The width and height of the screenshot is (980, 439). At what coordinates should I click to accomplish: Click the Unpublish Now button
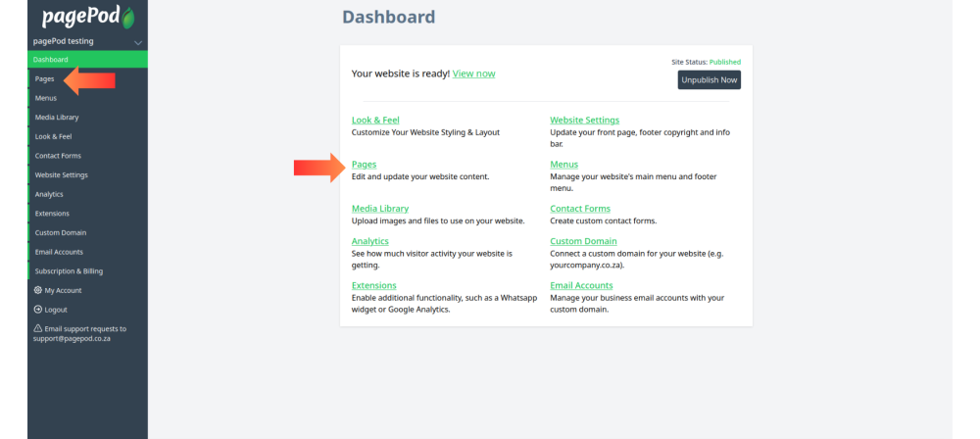710,80
